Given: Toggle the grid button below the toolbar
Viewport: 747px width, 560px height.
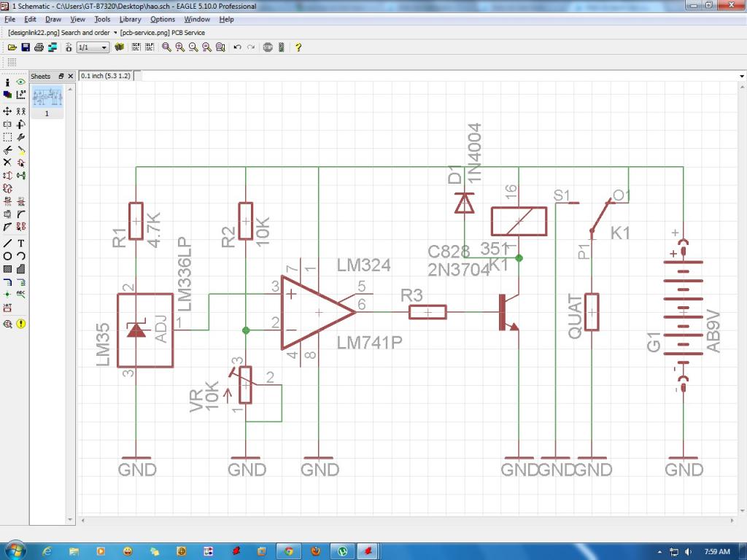Looking at the screenshot, I should 12,63.
